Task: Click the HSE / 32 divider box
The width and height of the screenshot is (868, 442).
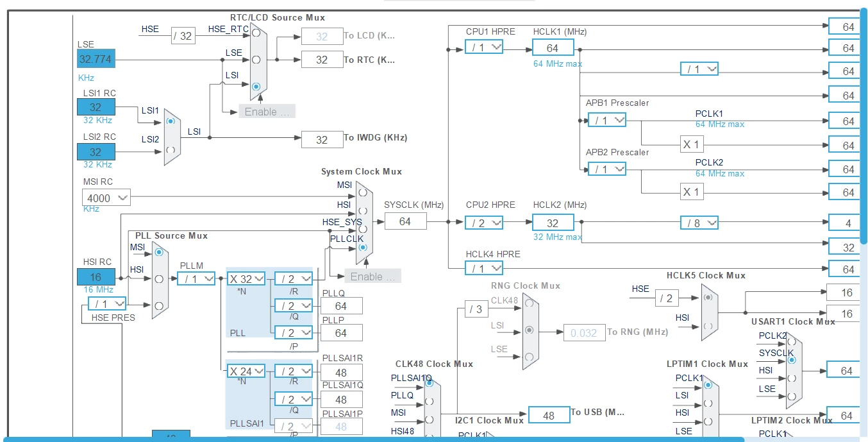Action: tap(183, 36)
